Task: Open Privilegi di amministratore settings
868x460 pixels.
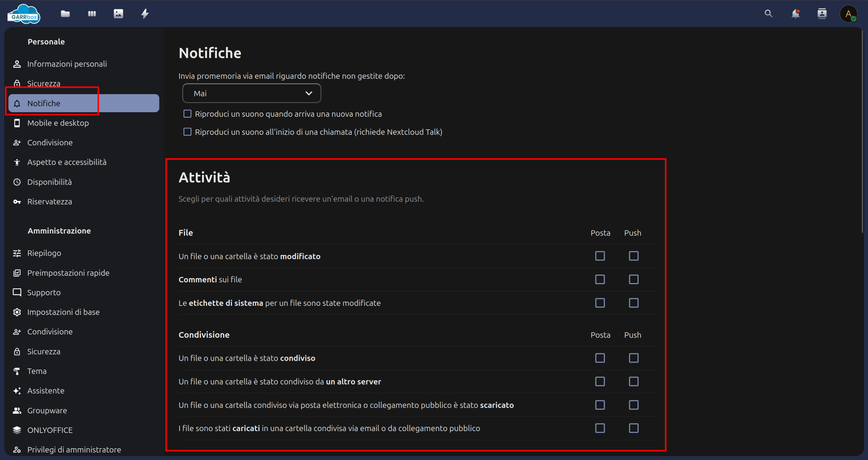Action: click(74, 449)
